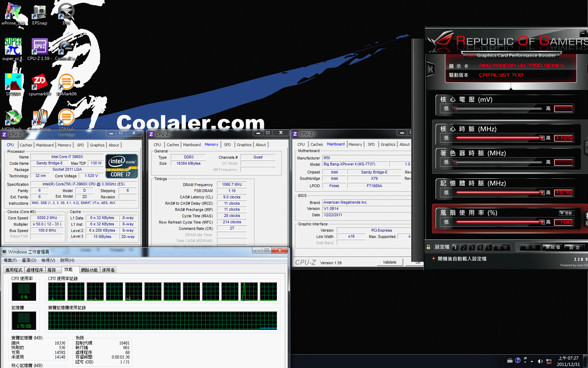Screen dimensions: 588x368
Task: Click the disconnected network tray icon
Action: (x=549, y=361)
